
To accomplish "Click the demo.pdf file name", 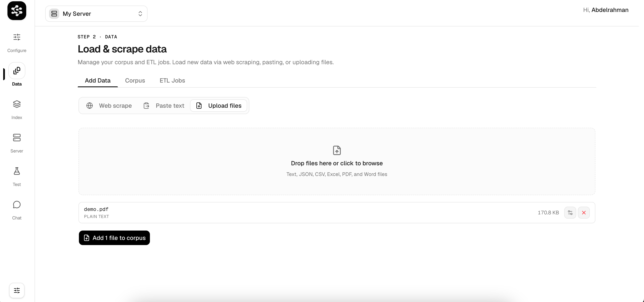I will (x=96, y=209).
